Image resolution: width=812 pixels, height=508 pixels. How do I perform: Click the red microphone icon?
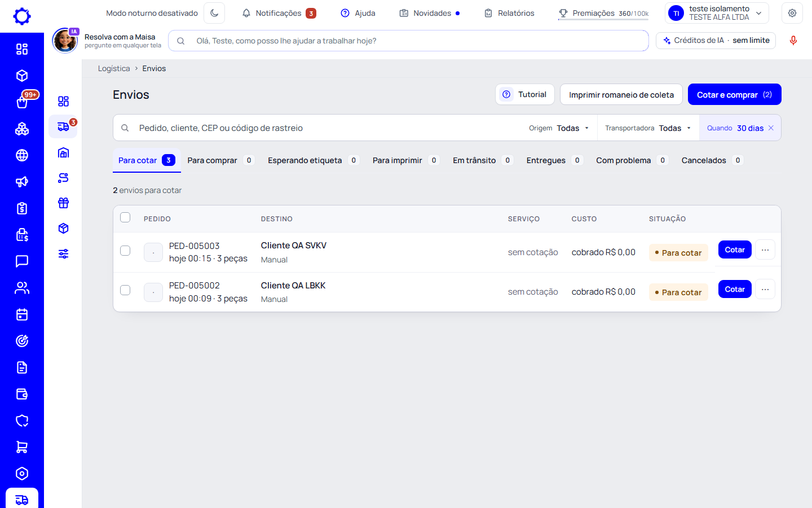[793, 41]
